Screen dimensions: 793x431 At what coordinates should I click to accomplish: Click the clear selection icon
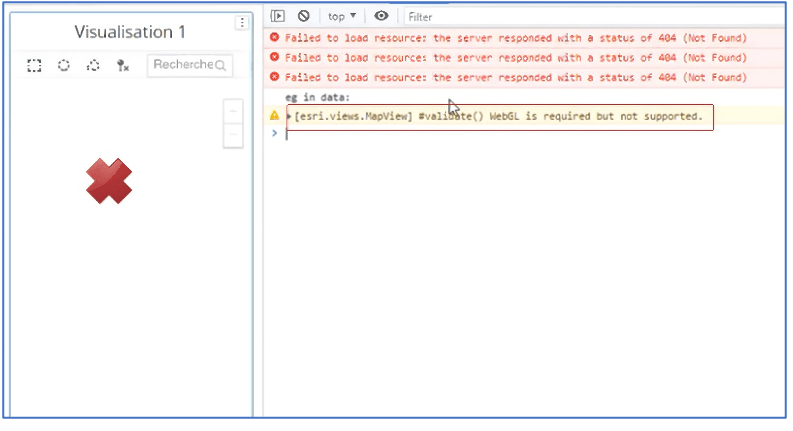pos(122,66)
